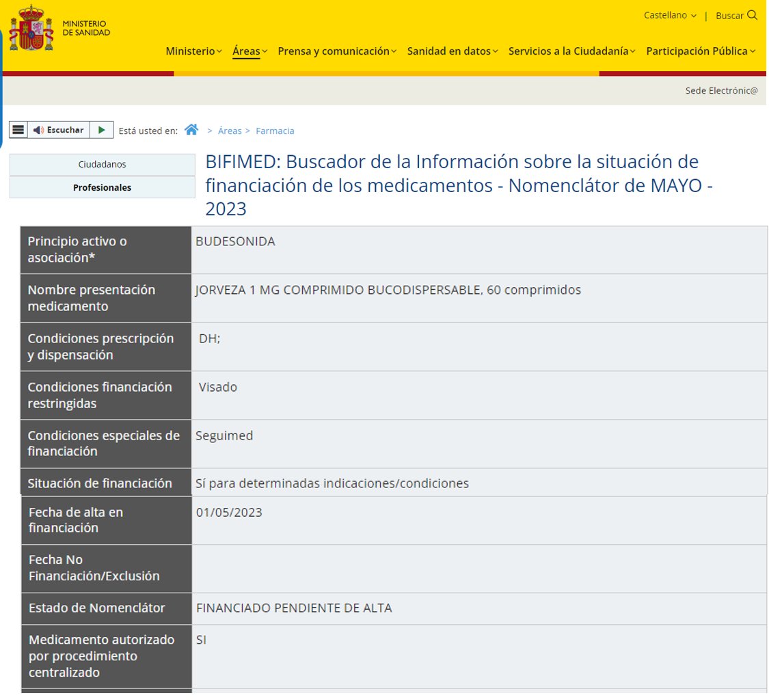Viewport: 769px width, 700px height.
Task: Click the Farmacia breadcrumb link
Action: pyautogui.click(x=275, y=131)
